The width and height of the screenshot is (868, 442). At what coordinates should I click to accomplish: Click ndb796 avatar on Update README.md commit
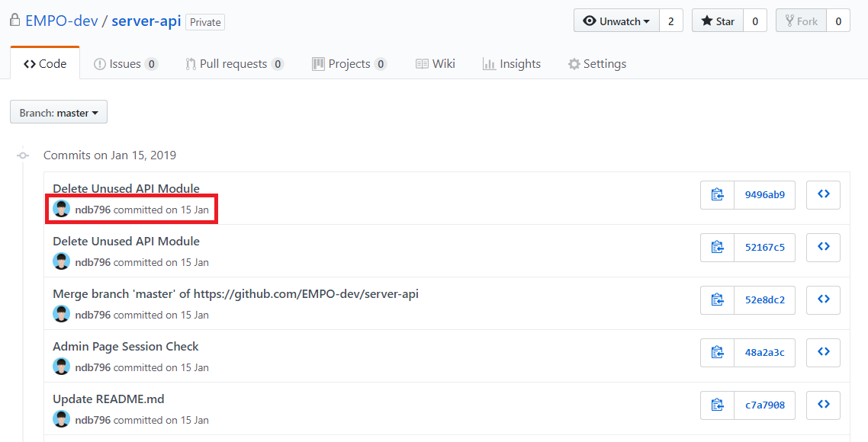click(x=62, y=419)
